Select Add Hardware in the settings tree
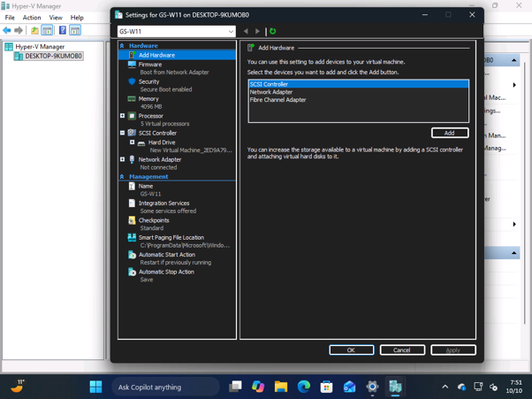The image size is (532, 399). 177,55
